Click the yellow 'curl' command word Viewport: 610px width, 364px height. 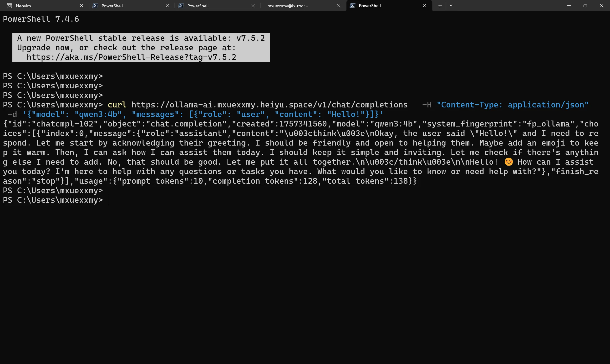[x=117, y=105]
